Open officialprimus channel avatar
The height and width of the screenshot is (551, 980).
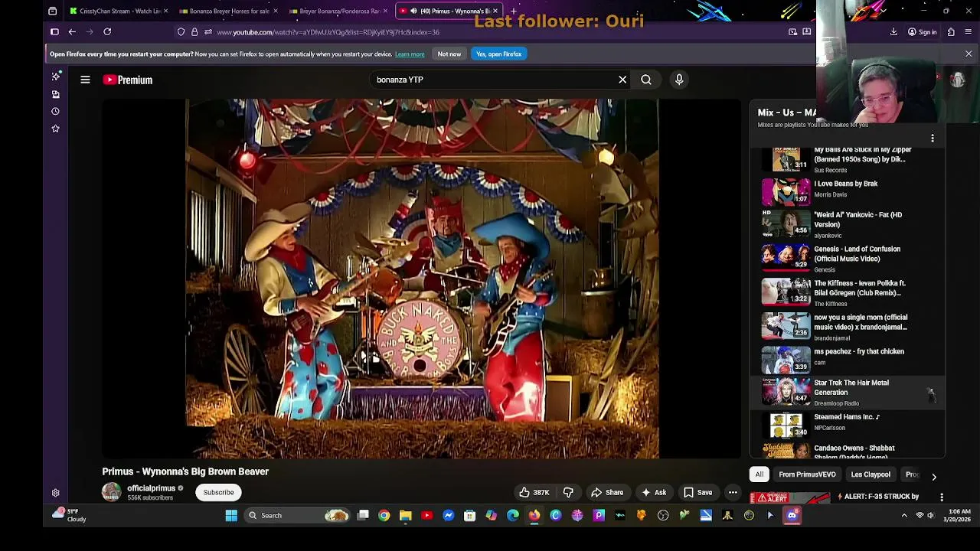(x=112, y=492)
